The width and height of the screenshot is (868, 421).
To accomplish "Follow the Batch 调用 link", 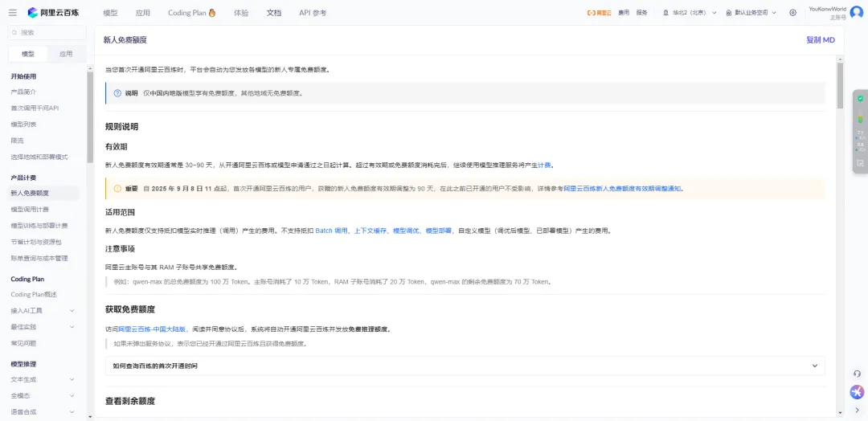I will click(x=331, y=231).
